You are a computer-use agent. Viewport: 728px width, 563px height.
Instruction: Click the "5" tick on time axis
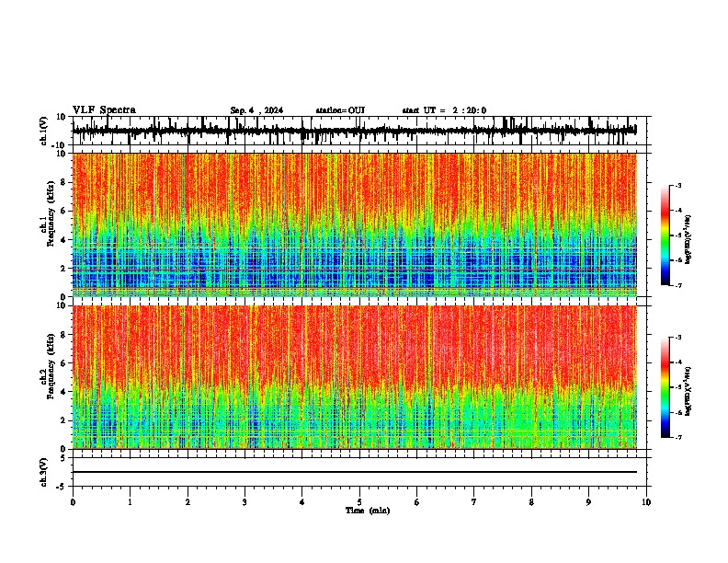point(359,502)
